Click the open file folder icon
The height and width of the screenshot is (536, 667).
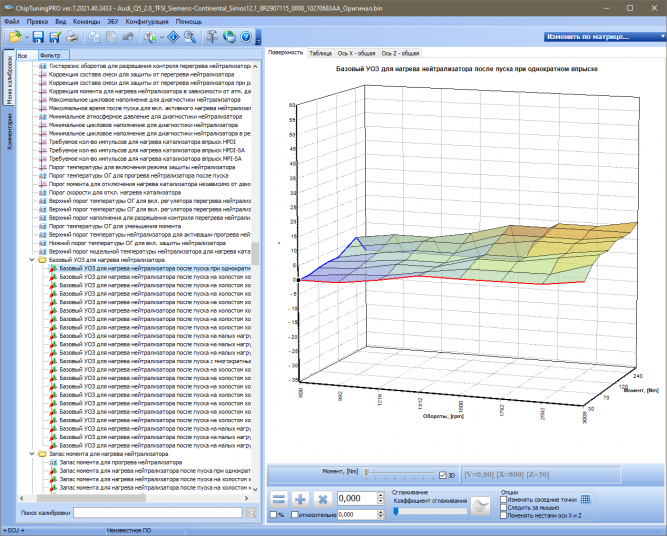[15, 37]
